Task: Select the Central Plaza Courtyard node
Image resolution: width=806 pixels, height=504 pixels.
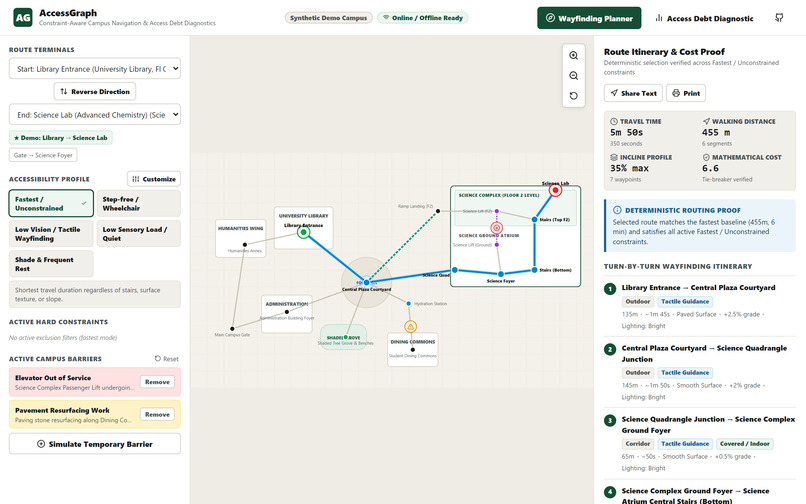Action: pos(367,282)
